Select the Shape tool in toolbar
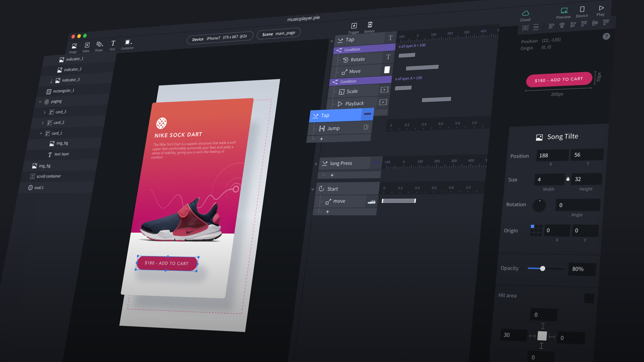Screen dimensions: 644x362 pos(99,46)
